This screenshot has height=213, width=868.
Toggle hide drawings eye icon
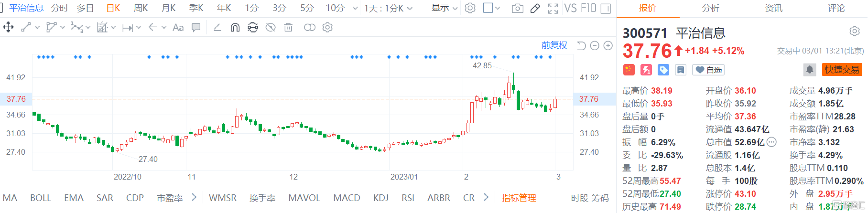pyautogui.click(x=271, y=28)
